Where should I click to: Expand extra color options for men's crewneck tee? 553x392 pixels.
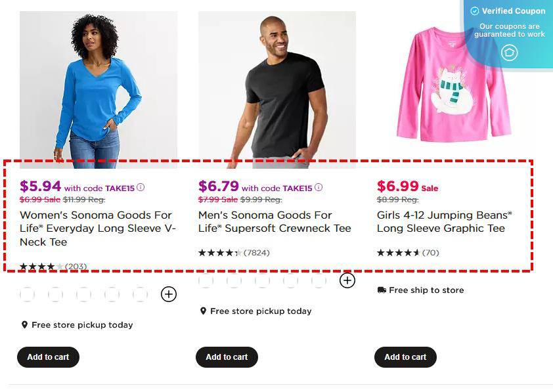pyautogui.click(x=347, y=280)
